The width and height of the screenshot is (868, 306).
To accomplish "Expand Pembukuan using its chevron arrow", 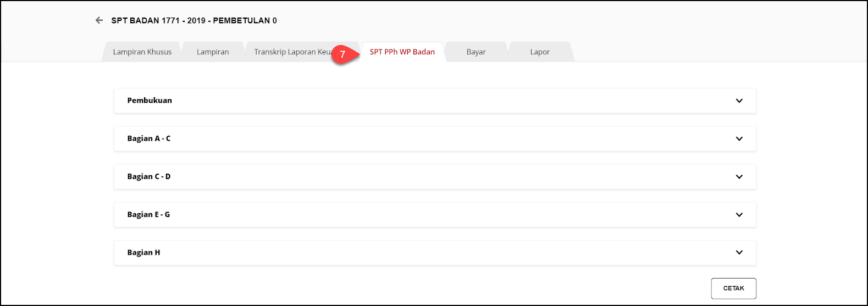I will click(x=739, y=101).
